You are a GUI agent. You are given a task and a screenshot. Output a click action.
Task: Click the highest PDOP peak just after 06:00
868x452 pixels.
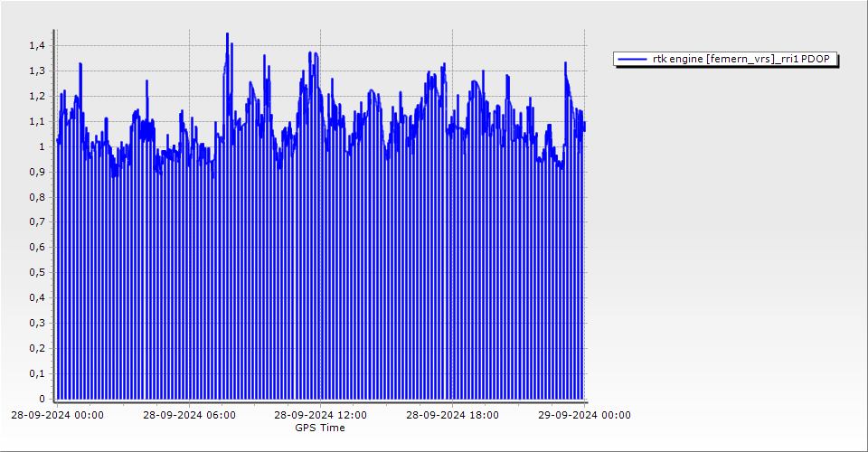[227, 34]
